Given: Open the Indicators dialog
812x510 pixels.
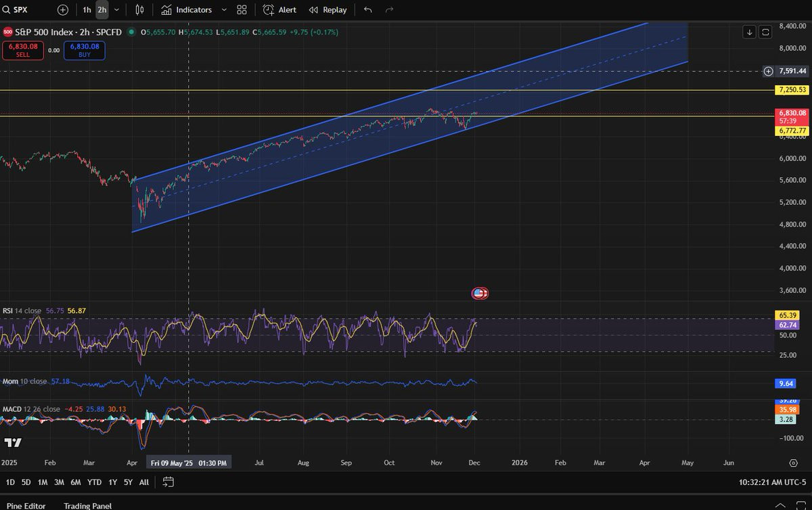Looking at the screenshot, I should point(187,10).
